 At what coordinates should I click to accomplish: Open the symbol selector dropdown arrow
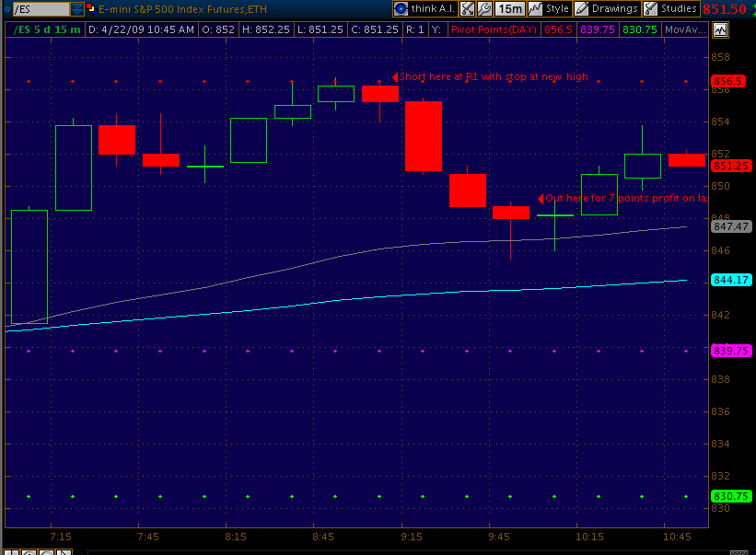[x=77, y=9]
